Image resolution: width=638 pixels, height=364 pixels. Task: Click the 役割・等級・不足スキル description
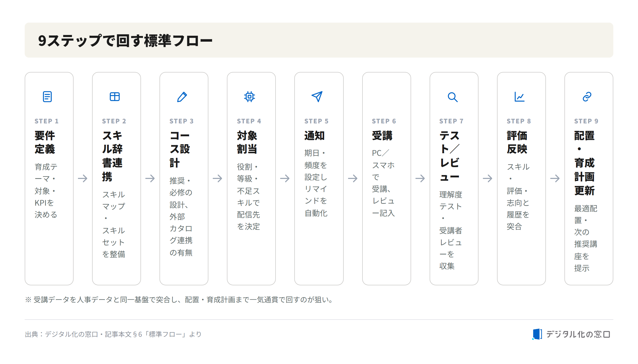click(249, 196)
